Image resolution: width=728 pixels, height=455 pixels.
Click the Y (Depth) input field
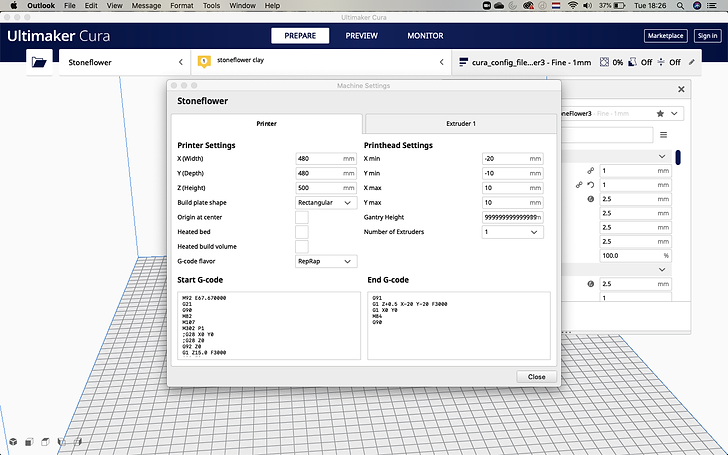pyautogui.click(x=326, y=173)
